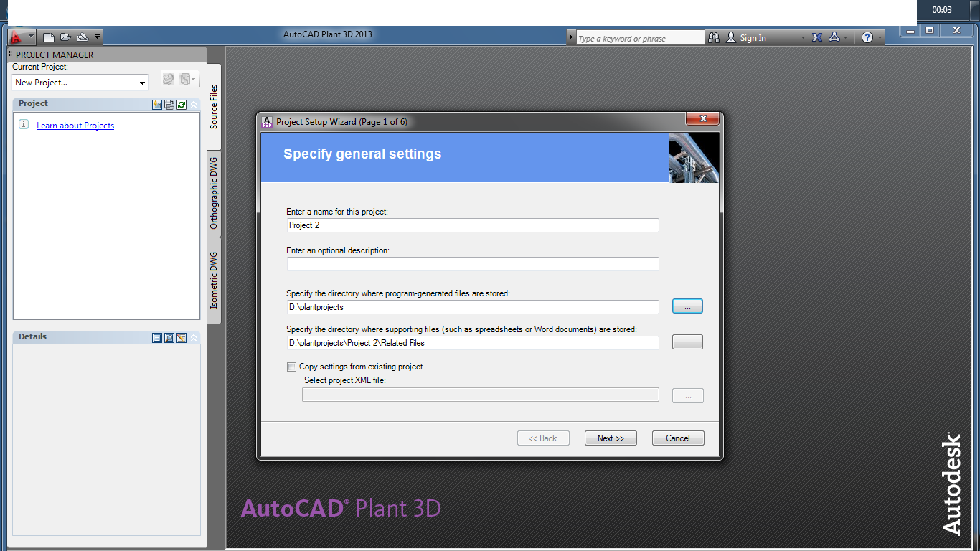This screenshot has height=551, width=980.
Task: Click the info icon beside Learn about Projects
Action: (x=24, y=125)
